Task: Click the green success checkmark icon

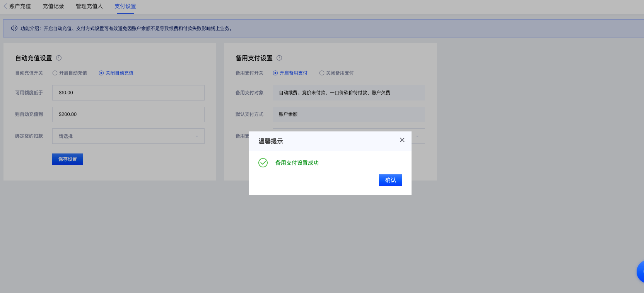Action: pos(263,163)
